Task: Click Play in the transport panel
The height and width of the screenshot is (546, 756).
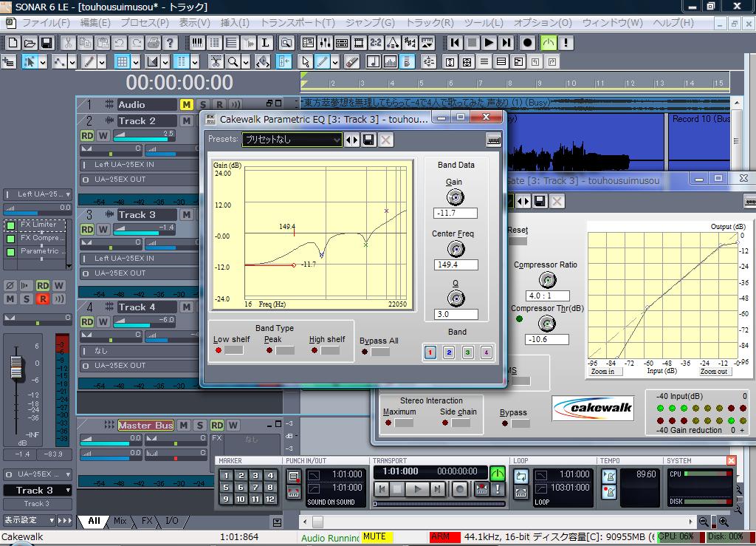Action: click(417, 489)
